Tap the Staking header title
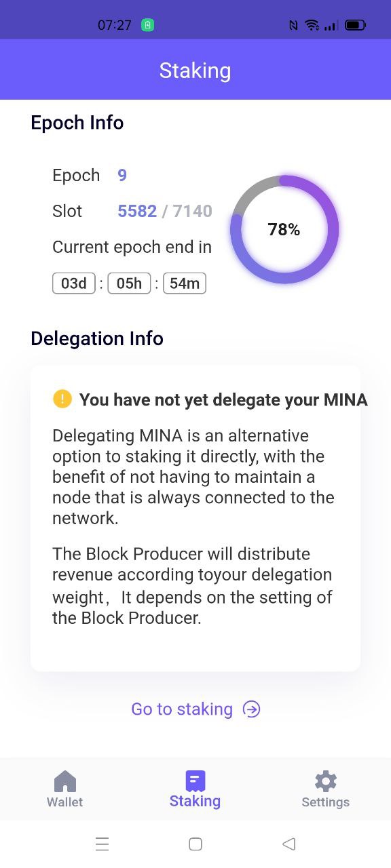The height and width of the screenshot is (868, 391). 195,71
